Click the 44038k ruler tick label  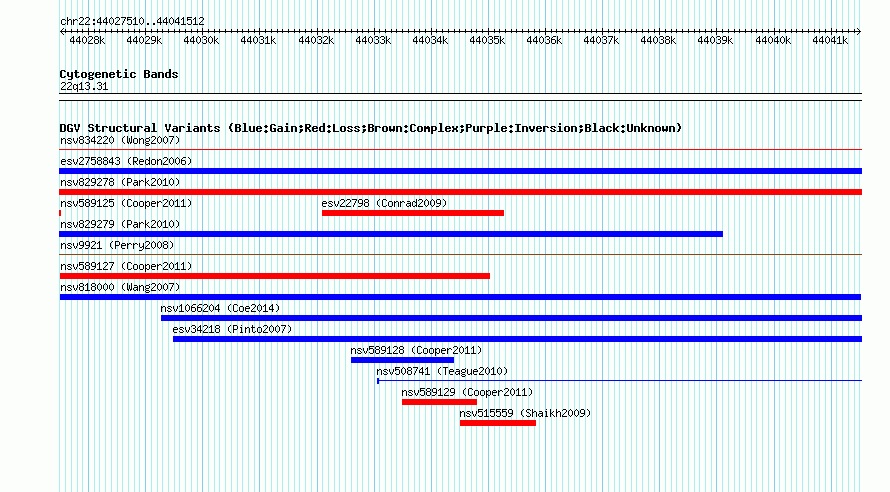(658, 40)
